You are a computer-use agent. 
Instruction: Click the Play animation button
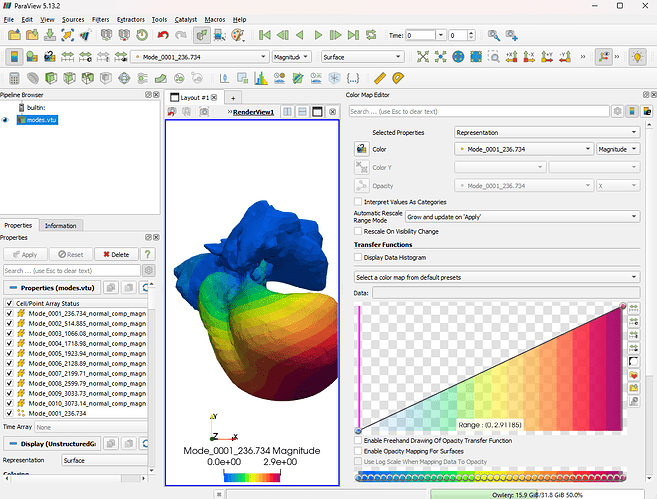coord(318,35)
